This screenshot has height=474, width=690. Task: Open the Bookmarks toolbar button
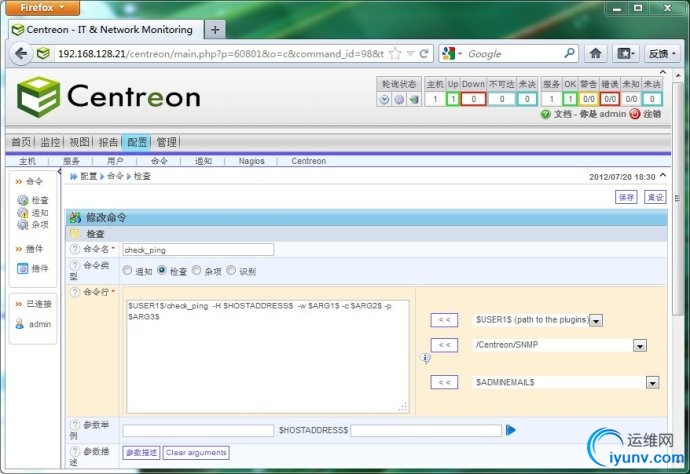coord(625,54)
